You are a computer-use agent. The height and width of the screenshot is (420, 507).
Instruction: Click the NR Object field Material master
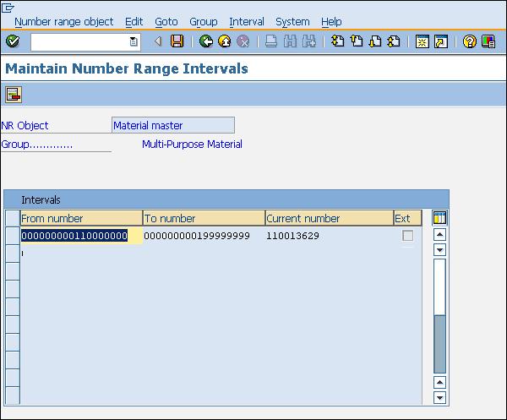(x=173, y=125)
